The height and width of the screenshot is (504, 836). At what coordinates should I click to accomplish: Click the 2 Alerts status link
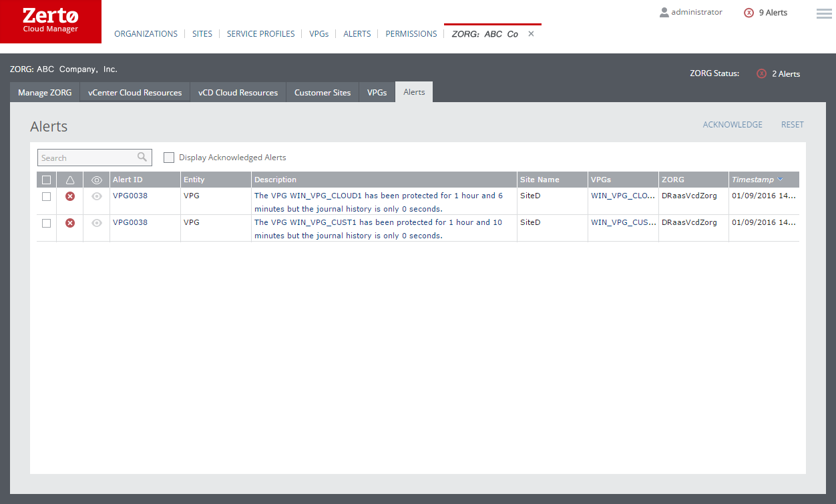pos(786,74)
